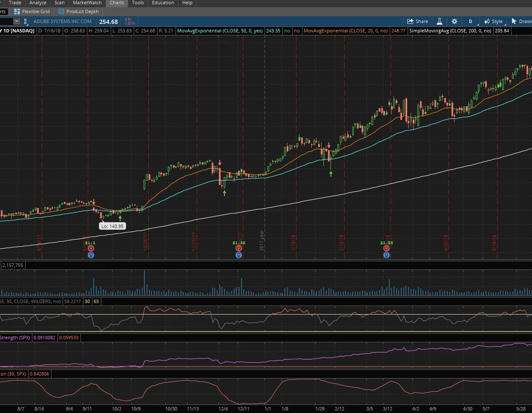Click the RSI value 59.2217

(x=72, y=301)
